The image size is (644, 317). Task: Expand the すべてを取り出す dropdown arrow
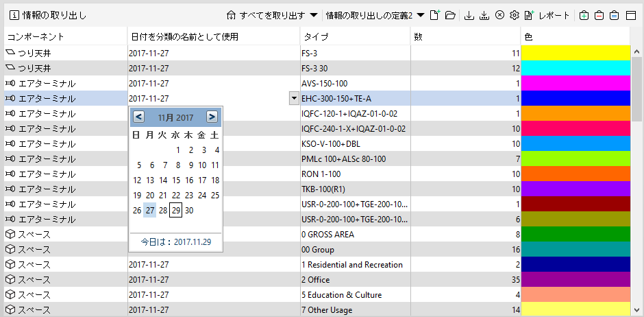(313, 16)
